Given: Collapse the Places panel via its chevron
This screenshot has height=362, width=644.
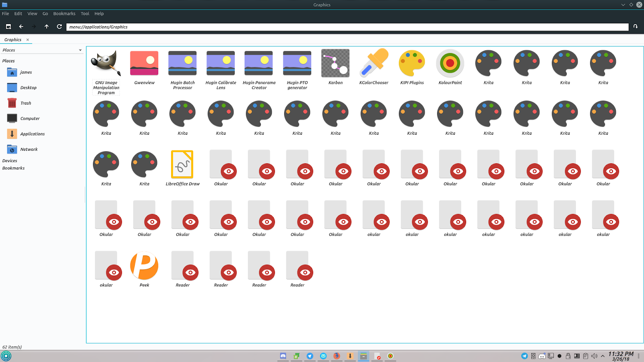Looking at the screenshot, I should tap(80, 50).
